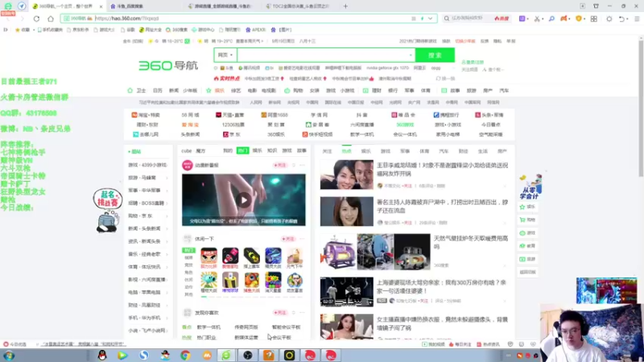Open a new browser tab with plus icon
This screenshot has height=362, width=644.
click(x=345, y=6)
